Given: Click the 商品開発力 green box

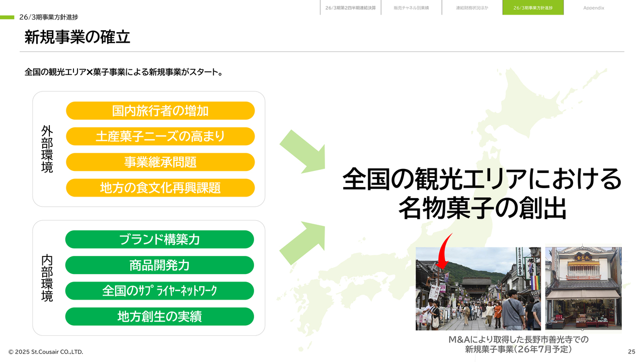Looking at the screenshot, I should 159,265.
